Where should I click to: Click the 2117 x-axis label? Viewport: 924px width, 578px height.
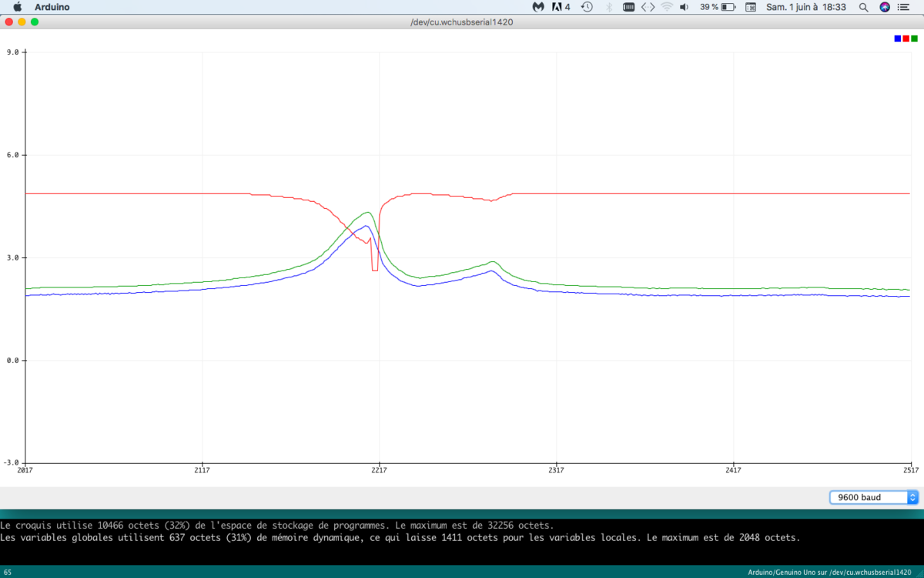click(203, 470)
